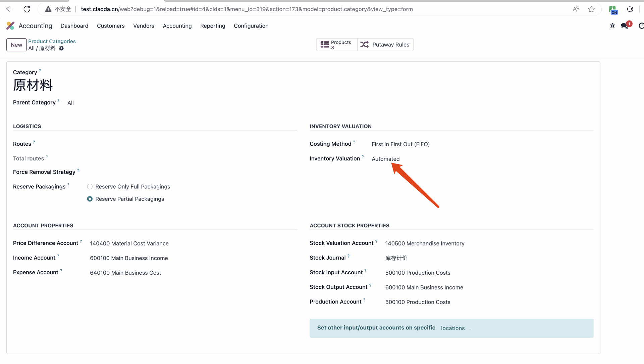This screenshot has width=644, height=364.
Task: Show help tooltip for Routes
Action: point(34,142)
